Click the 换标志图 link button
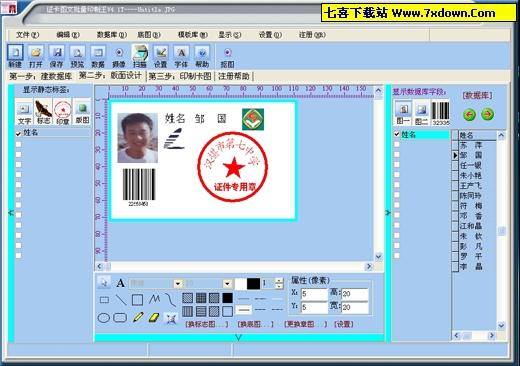This screenshot has height=366, width=520. click(207, 324)
